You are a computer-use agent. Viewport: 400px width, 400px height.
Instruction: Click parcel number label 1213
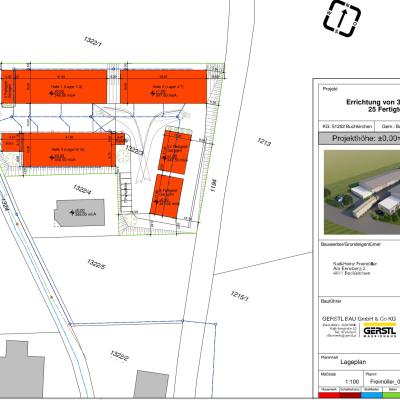(264, 142)
